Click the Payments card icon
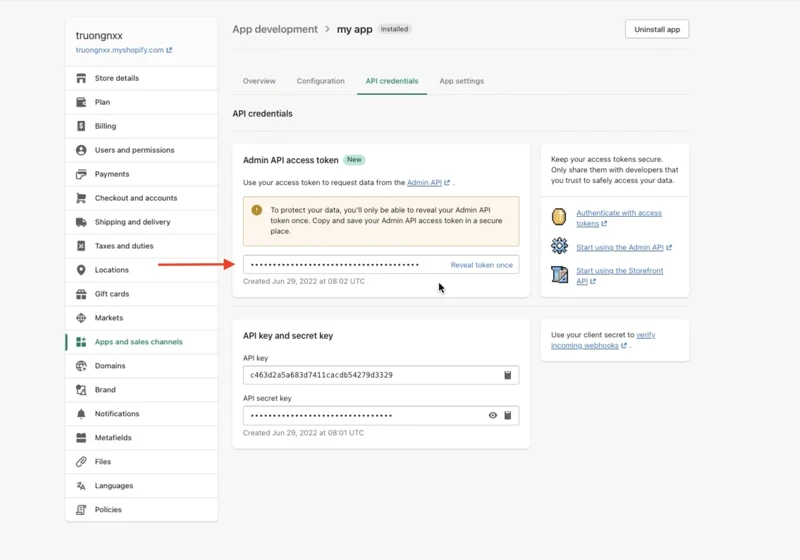 pos(81,174)
